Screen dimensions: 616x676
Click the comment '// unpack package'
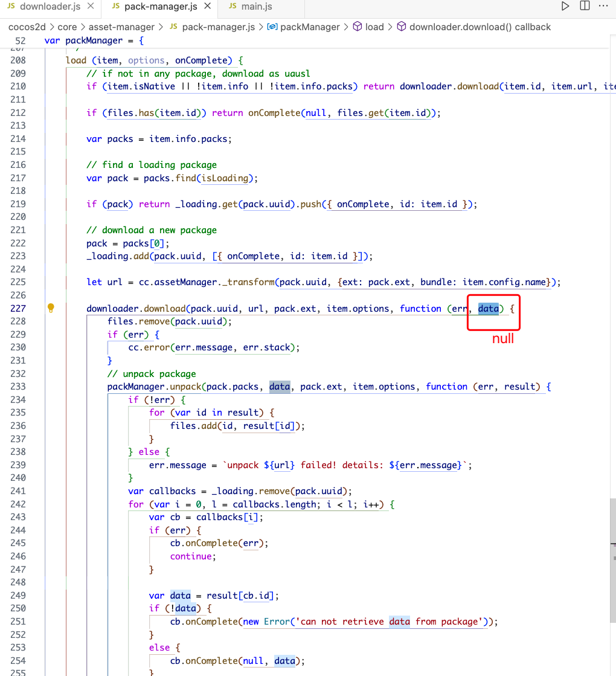tap(152, 374)
